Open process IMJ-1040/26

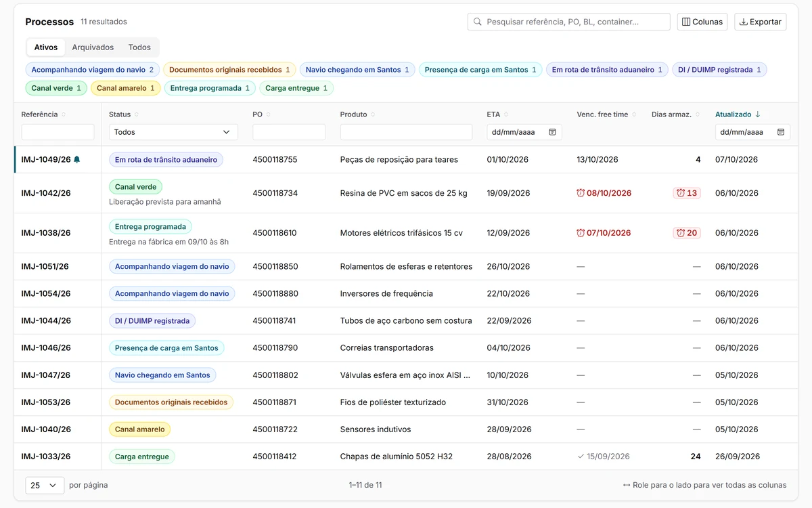click(x=46, y=429)
